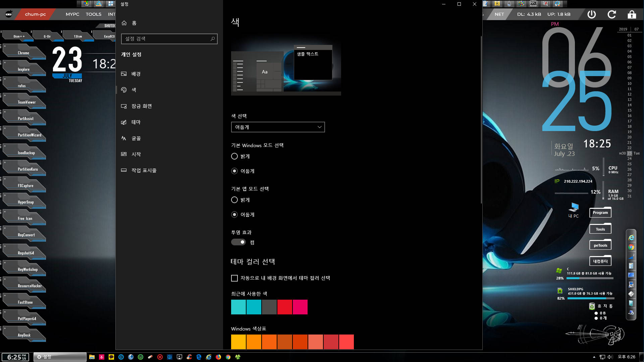Image resolution: width=644 pixels, height=362 pixels.
Task: Open the 잠금 화면 (Lock screen) page
Action: coord(169,106)
